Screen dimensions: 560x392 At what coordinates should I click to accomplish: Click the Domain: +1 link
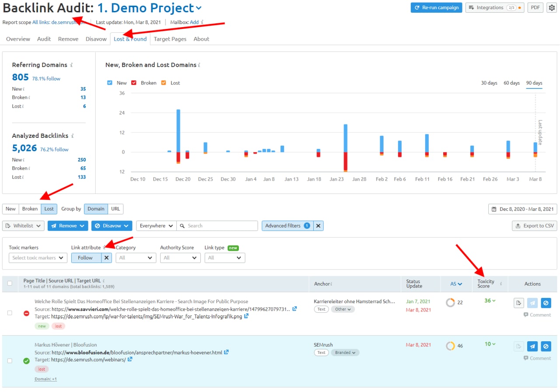coord(45,379)
